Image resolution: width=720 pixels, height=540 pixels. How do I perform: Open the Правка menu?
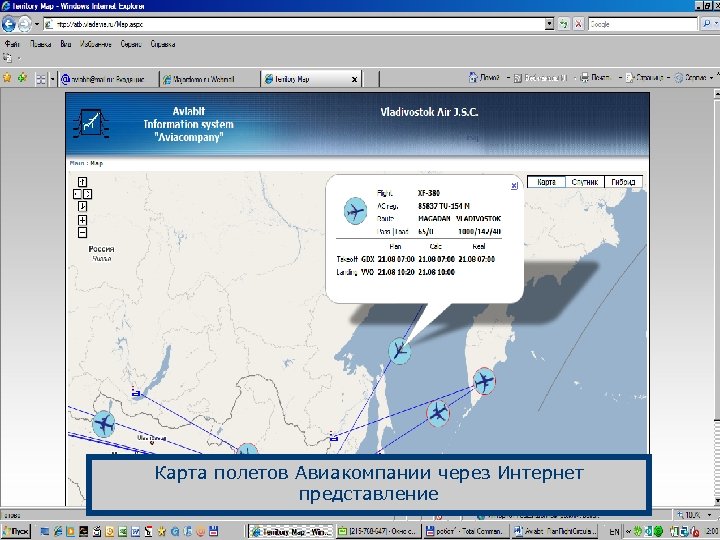coord(40,44)
